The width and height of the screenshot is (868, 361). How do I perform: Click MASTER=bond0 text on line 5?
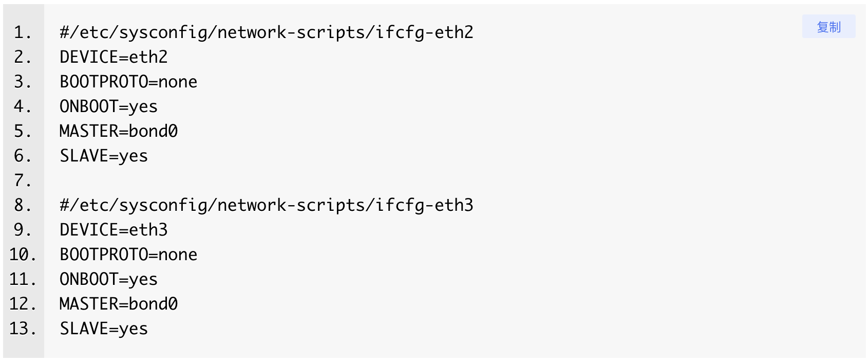point(119,131)
